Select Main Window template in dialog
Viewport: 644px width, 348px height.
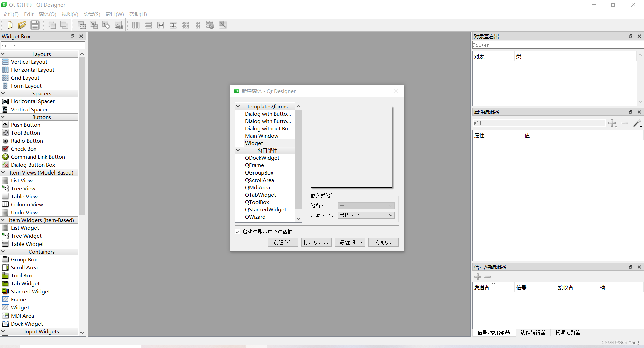click(262, 136)
